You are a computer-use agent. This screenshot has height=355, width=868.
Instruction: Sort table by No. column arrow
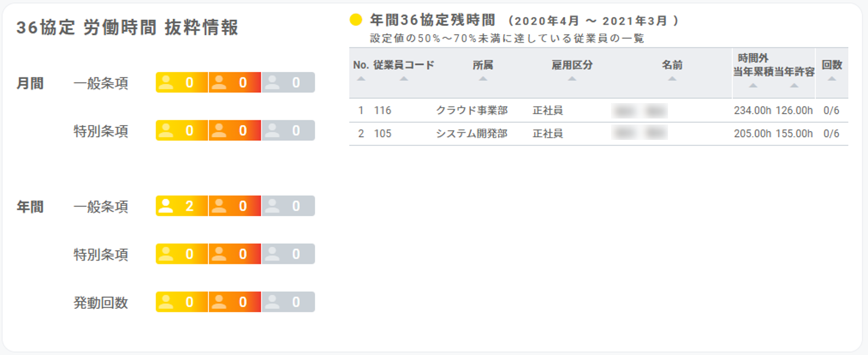coord(361,79)
